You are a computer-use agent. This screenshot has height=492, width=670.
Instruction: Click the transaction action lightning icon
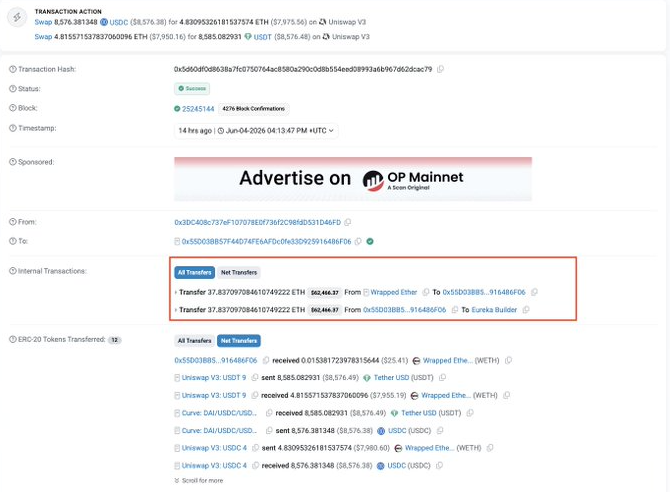point(17,17)
